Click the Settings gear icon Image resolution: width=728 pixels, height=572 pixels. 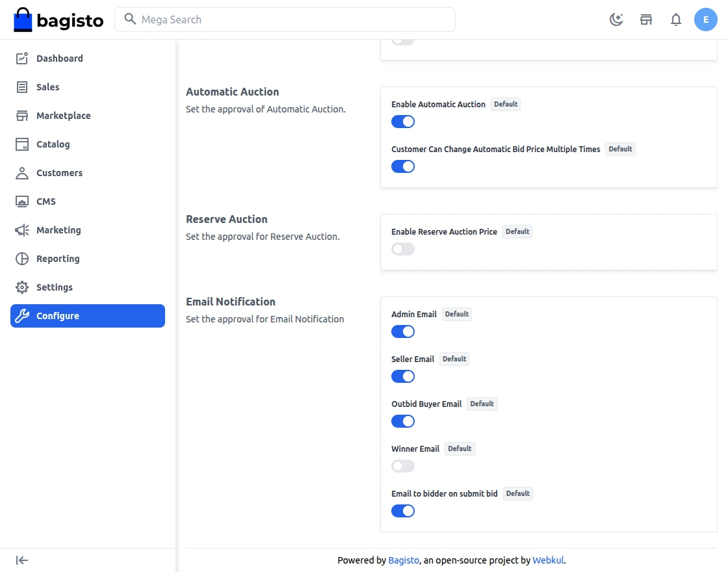tap(22, 287)
